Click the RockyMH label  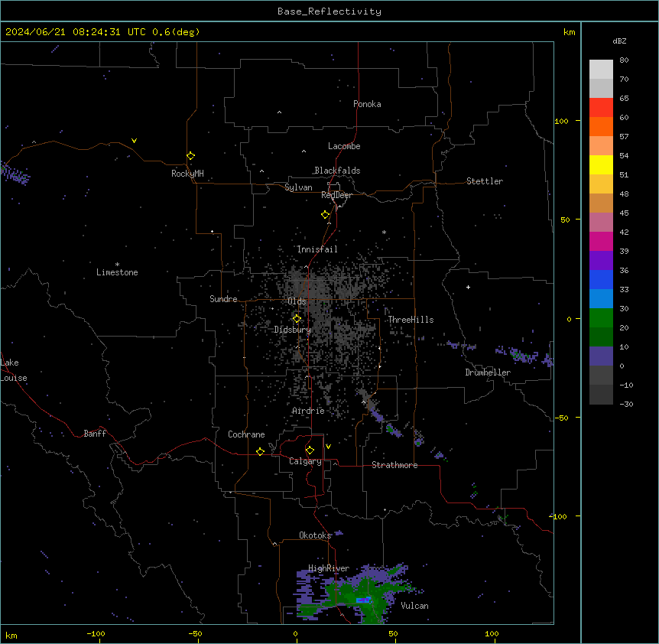[187, 174]
